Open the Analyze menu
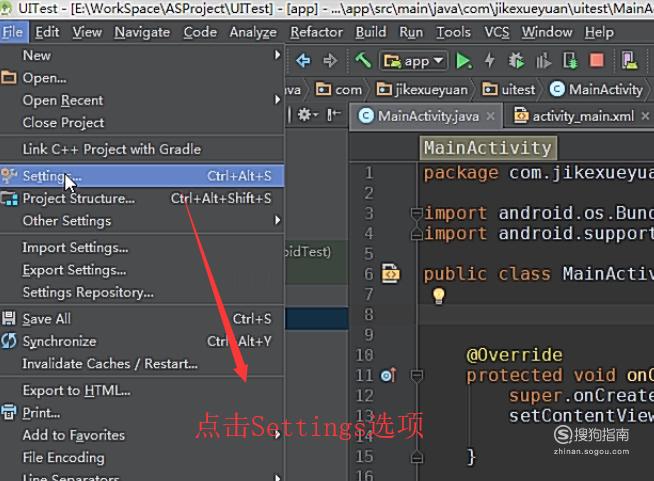Viewport: 654px width, 481px height. [253, 32]
